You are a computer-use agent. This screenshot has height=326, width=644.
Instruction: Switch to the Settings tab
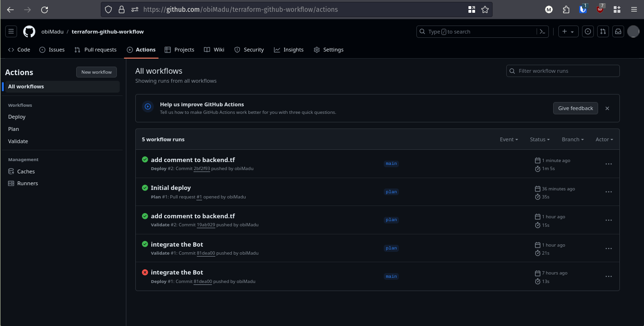point(329,50)
